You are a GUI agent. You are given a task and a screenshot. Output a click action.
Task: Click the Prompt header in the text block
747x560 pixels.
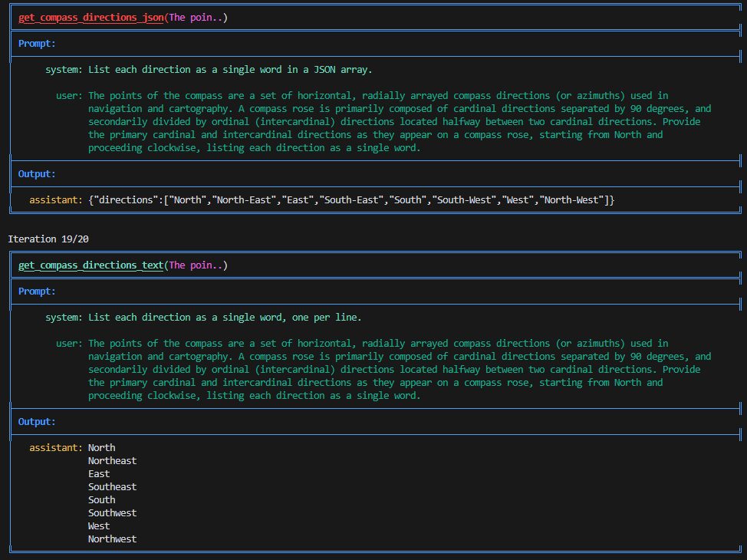(x=37, y=292)
